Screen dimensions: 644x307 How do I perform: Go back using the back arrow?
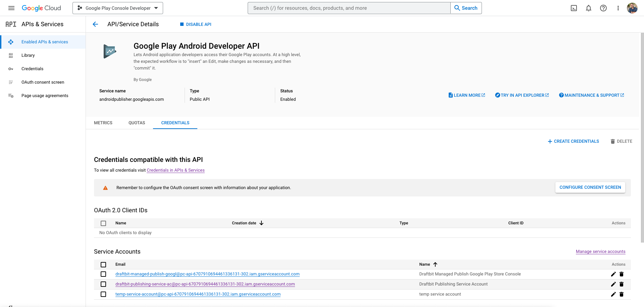point(95,24)
